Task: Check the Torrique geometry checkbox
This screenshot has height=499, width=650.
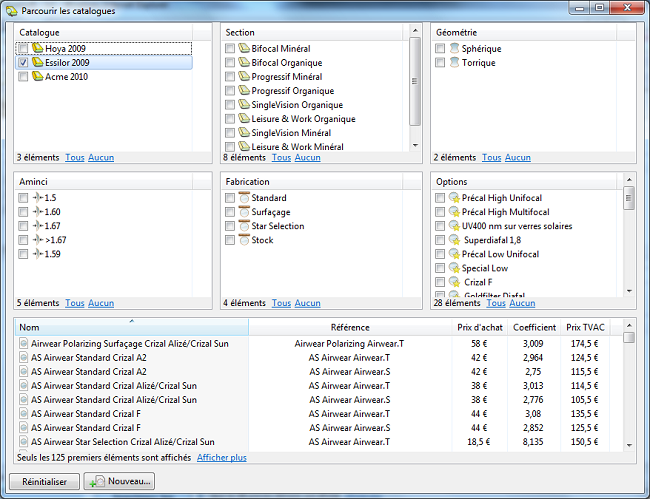Action: point(440,63)
